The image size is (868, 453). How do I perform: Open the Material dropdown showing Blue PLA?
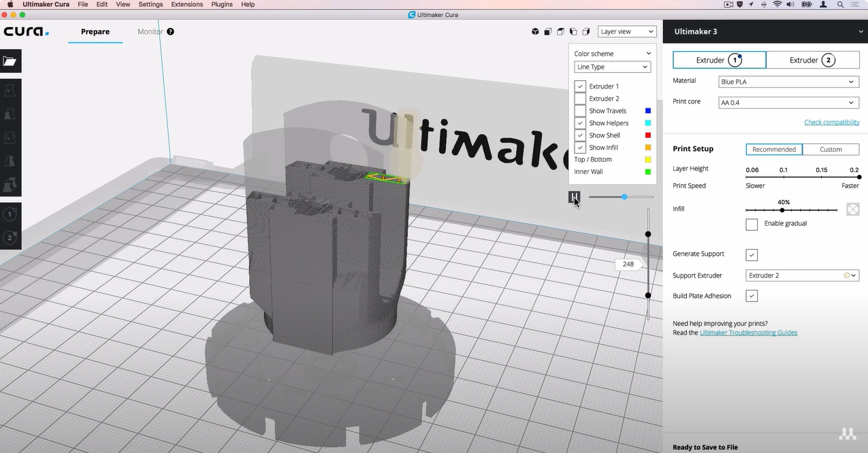[x=788, y=82]
